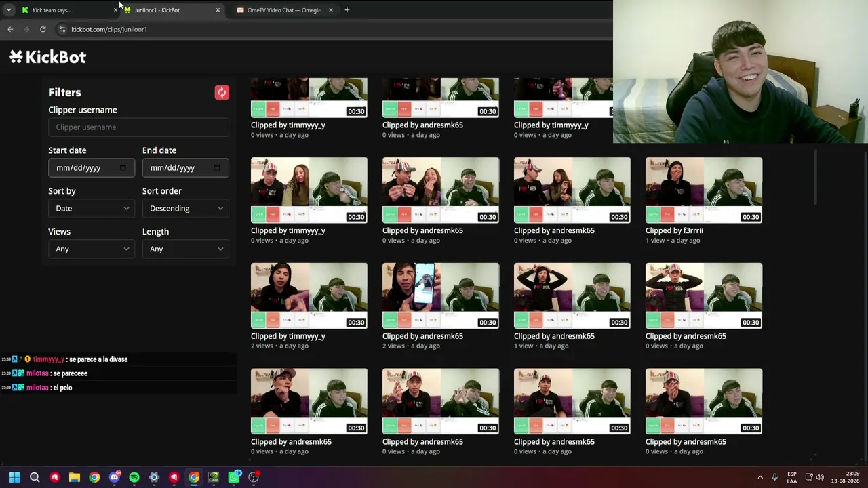868x488 pixels.
Task: Open the Start date calendar picker icon
Action: 123,168
